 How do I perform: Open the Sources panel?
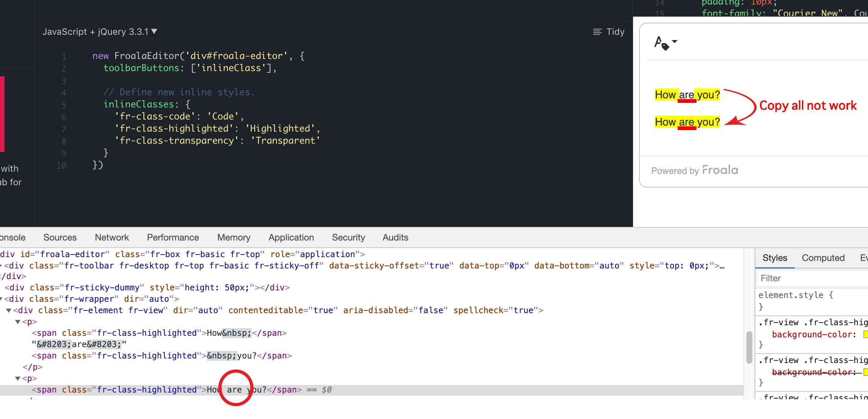pos(60,237)
